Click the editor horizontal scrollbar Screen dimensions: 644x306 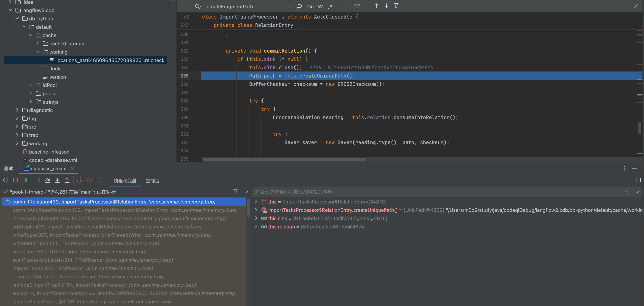click(284, 159)
